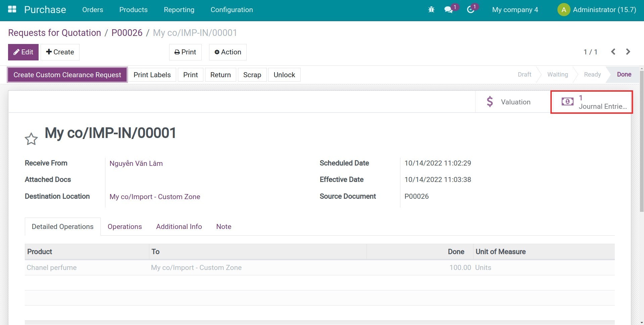Open the P00026 breadcrumb link
The height and width of the screenshot is (325, 644).
coord(127,33)
